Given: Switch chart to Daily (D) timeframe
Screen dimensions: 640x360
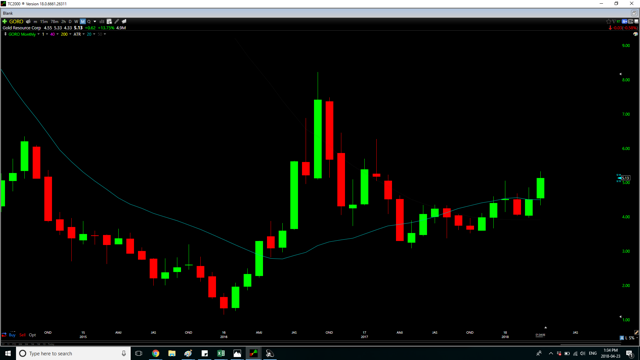Looking at the screenshot, I should point(70,22).
